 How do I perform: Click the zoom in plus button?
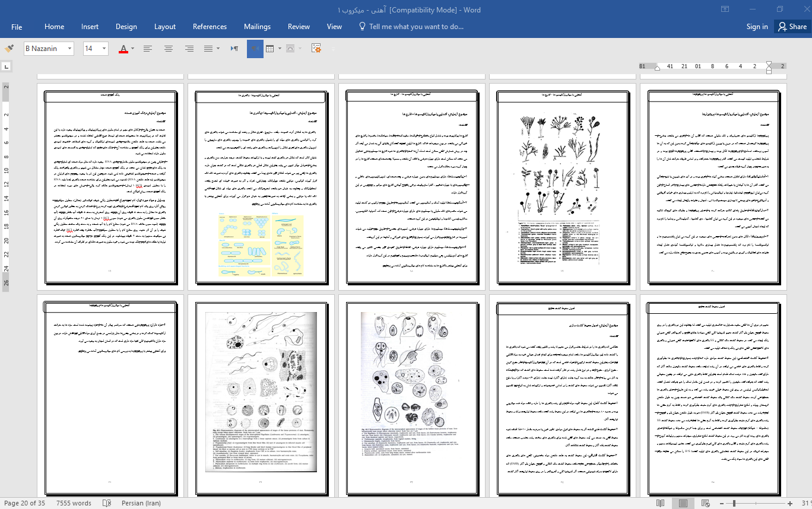click(789, 503)
